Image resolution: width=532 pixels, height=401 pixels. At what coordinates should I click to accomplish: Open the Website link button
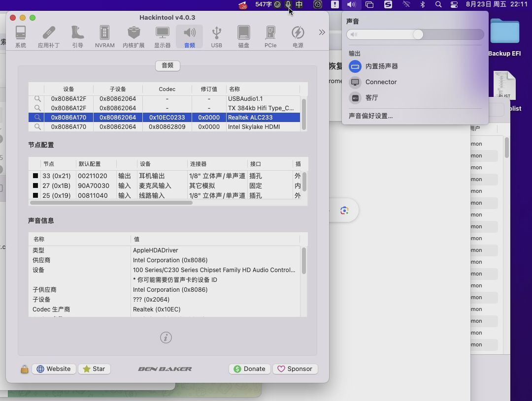(x=54, y=369)
